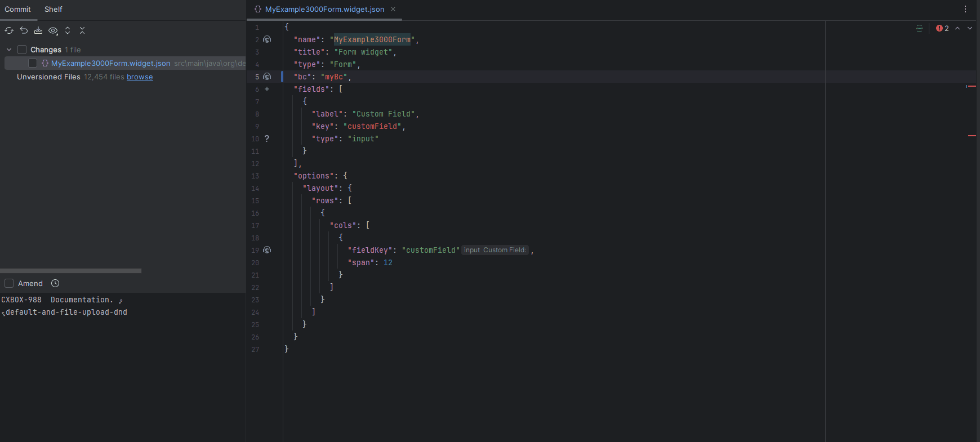
Task: Open commit message history clock icon
Action: (55, 283)
